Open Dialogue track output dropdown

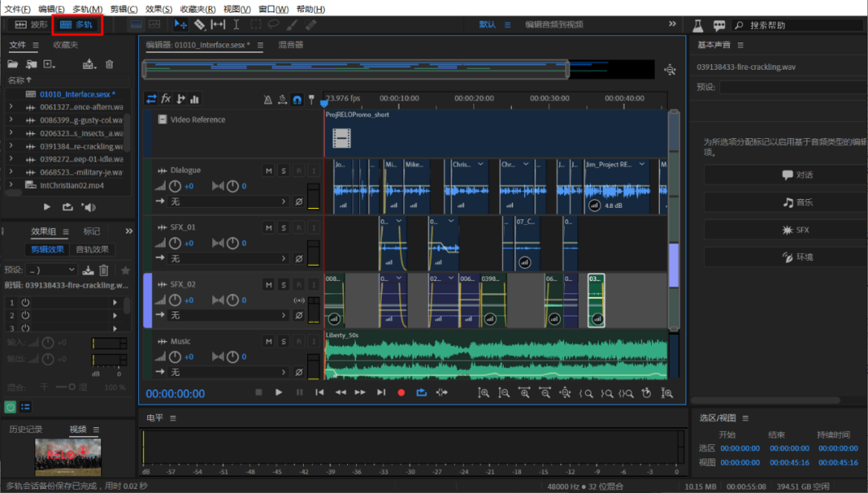click(x=228, y=202)
